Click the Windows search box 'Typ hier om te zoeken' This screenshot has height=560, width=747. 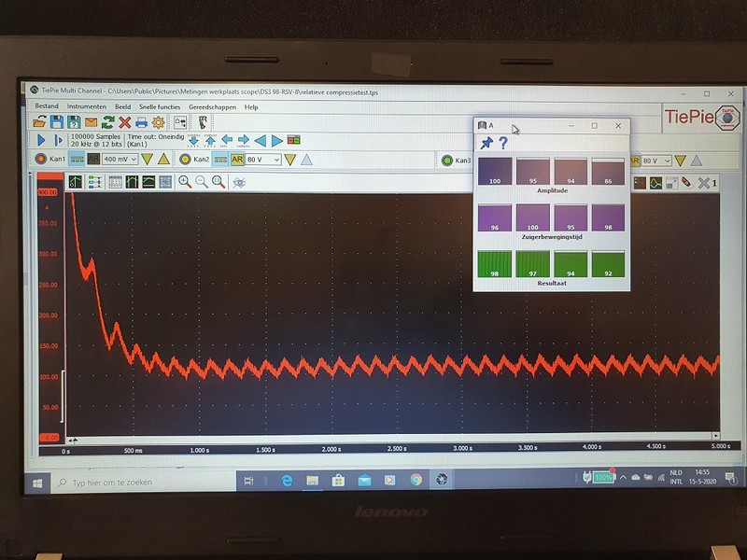[145, 483]
